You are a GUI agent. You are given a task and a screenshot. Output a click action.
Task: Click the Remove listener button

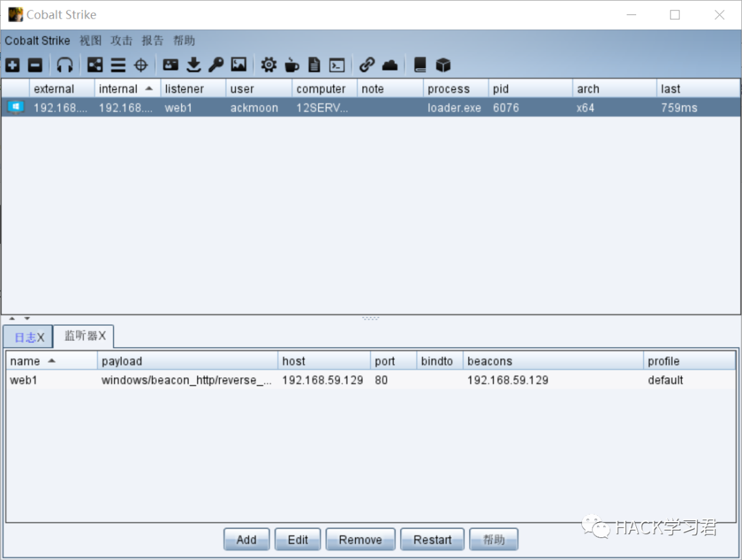(360, 539)
